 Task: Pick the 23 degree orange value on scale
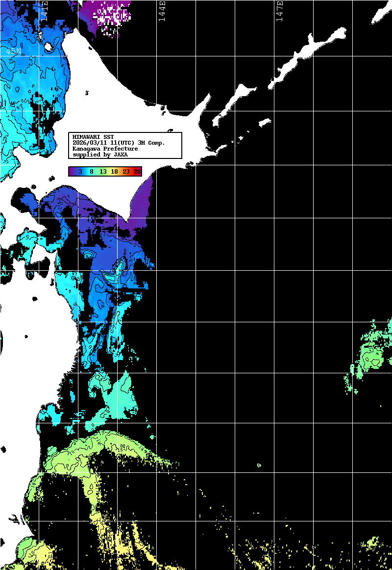126,171
